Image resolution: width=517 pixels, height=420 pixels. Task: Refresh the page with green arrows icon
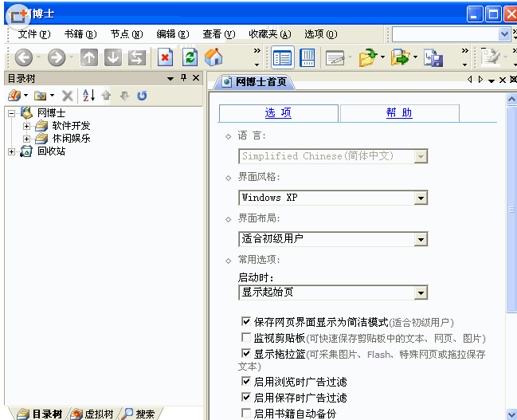(x=190, y=57)
